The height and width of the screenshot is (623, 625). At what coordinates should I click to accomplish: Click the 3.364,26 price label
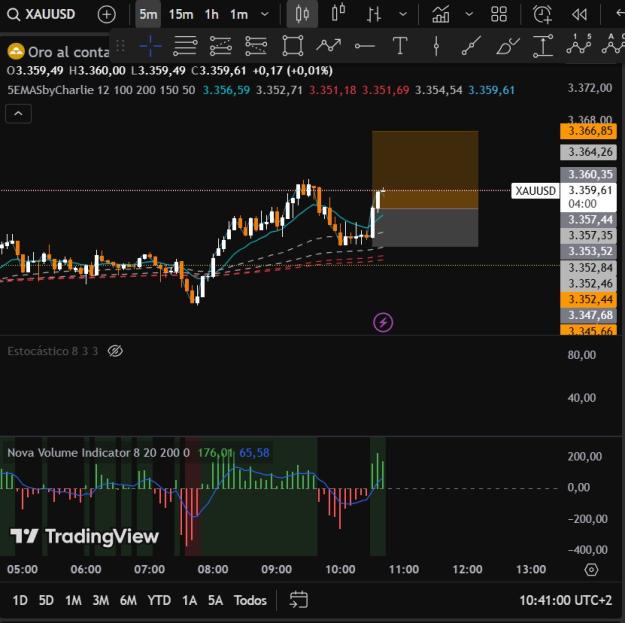point(589,152)
